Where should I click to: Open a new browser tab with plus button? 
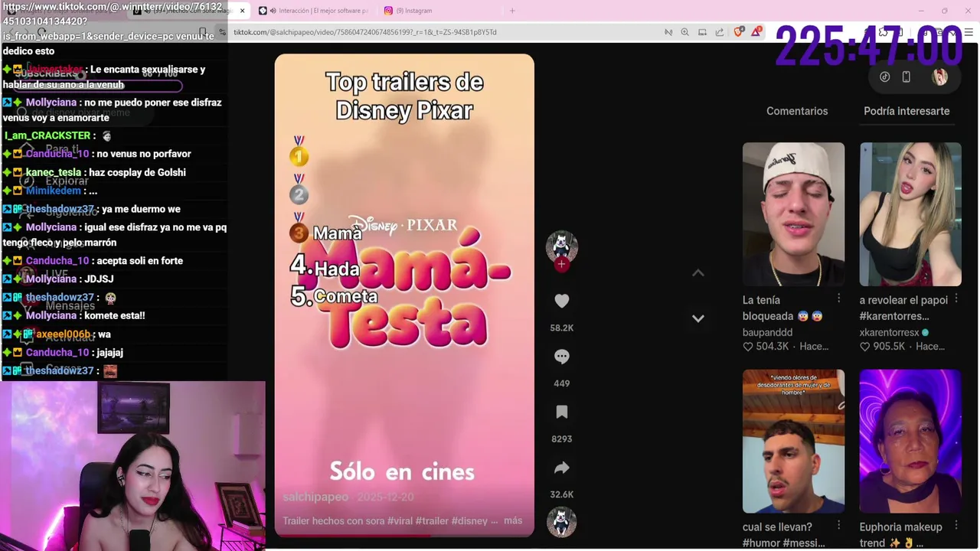[512, 11]
